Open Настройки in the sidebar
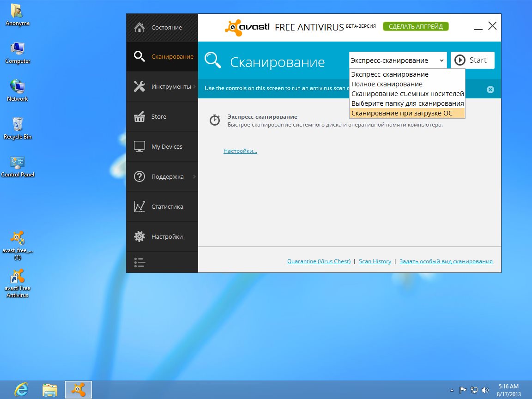Image resolution: width=532 pixels, height=399 pixels. [162, 236]
